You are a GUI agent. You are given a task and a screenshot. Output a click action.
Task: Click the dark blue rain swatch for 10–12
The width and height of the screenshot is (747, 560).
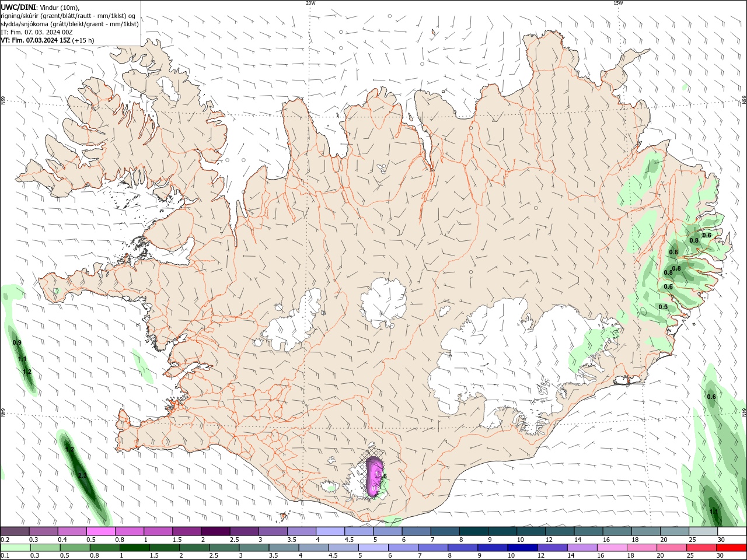[x=522, y=548]
